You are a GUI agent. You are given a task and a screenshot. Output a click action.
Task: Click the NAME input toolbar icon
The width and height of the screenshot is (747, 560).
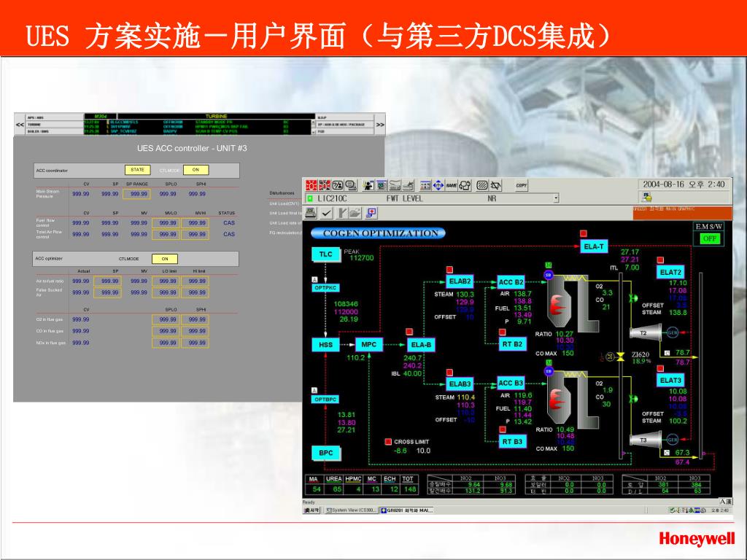click(451, 185)
